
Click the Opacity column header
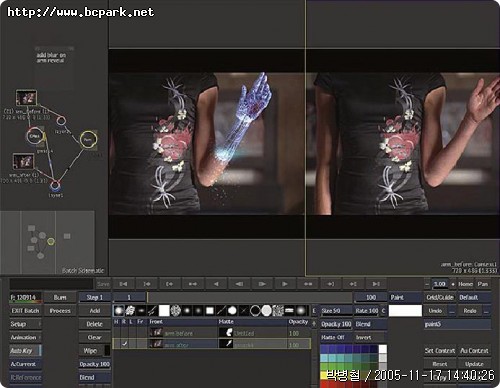tap(298, 322)
